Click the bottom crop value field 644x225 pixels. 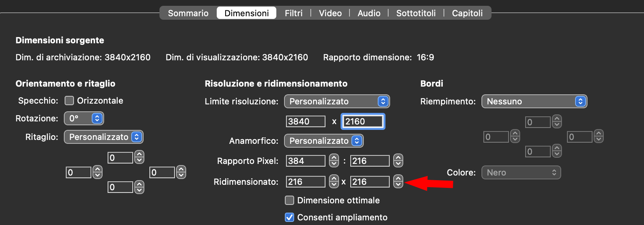click(x=120, y=187)
